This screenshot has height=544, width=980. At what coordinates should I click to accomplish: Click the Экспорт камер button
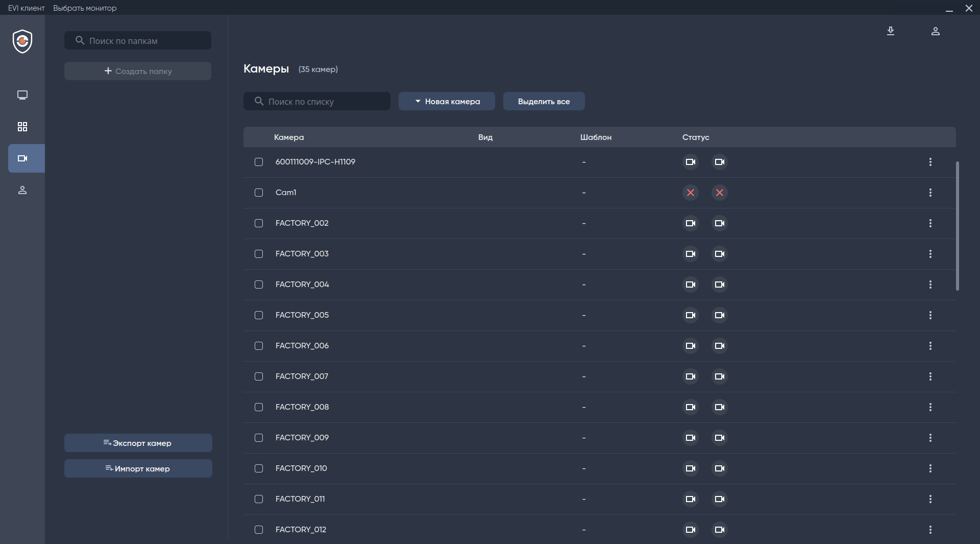click(x=138, y=443)
